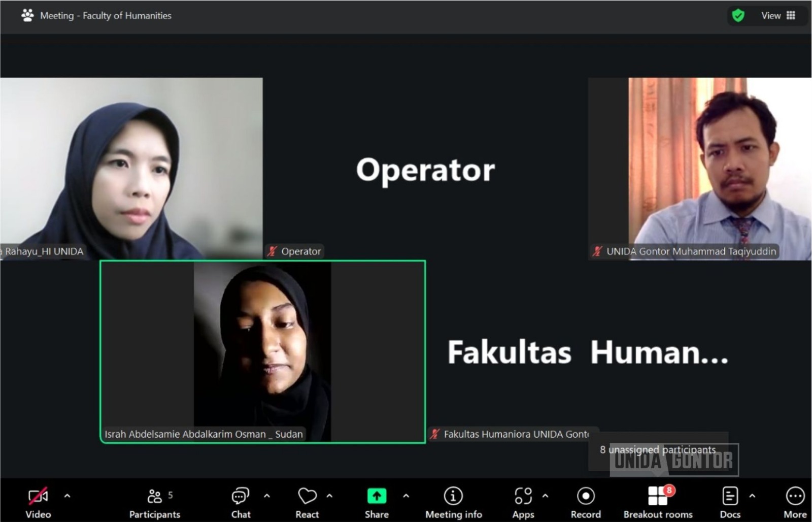Open Meeting info
The height and width of the screenshot is (522, 812).
point(453,502)
